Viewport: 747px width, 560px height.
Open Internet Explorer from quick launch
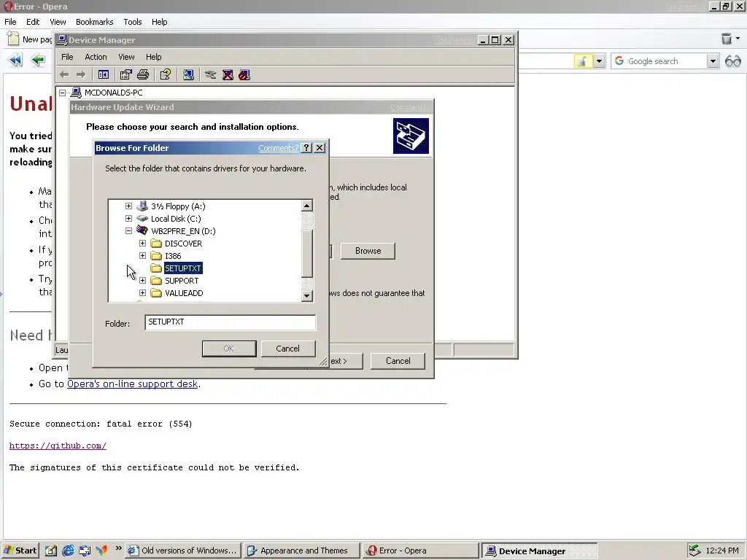[68, 551]
